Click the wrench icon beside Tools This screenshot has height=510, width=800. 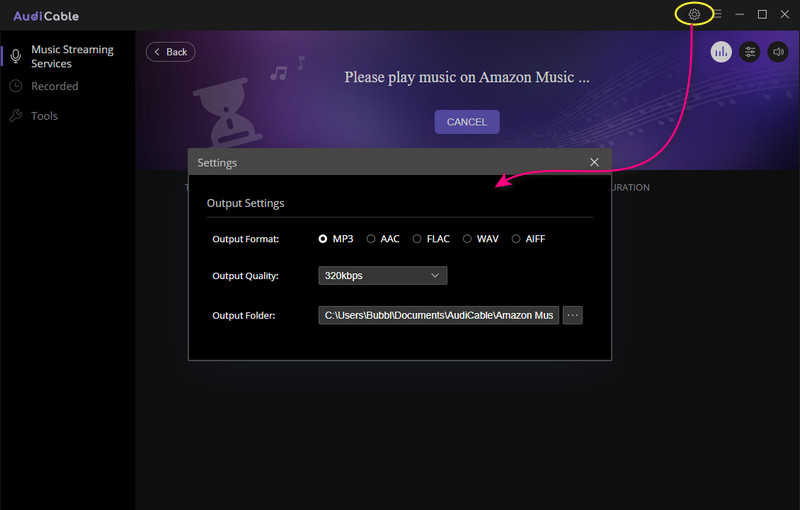point(16,116)
